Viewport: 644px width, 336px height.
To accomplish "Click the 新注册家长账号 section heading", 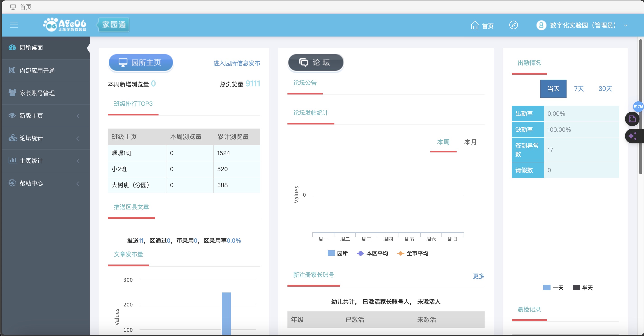I will coord(313,275).
